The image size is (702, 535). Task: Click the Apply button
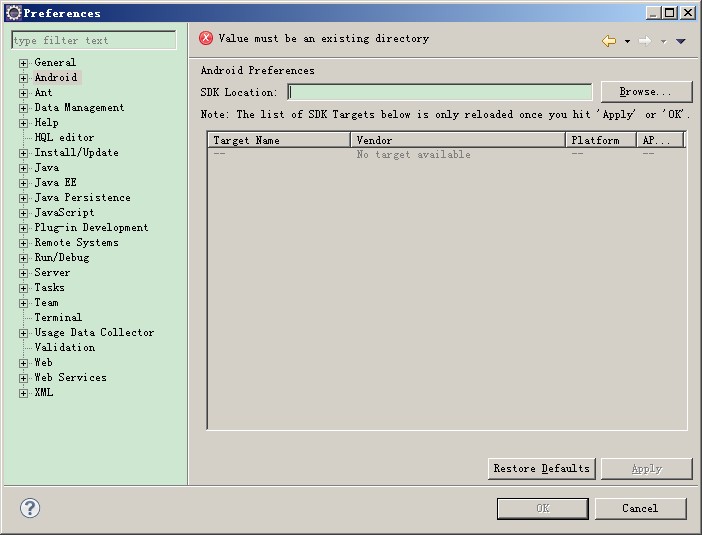point(646,469)
